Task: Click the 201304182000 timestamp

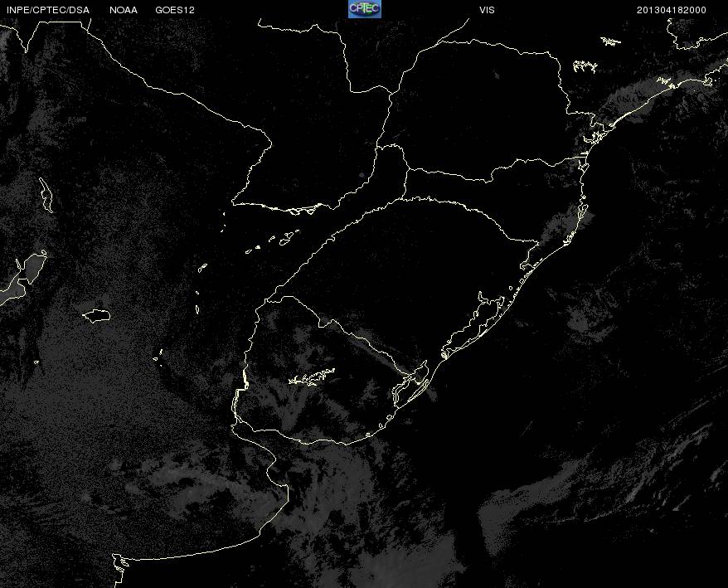Action: coord(672,10)
